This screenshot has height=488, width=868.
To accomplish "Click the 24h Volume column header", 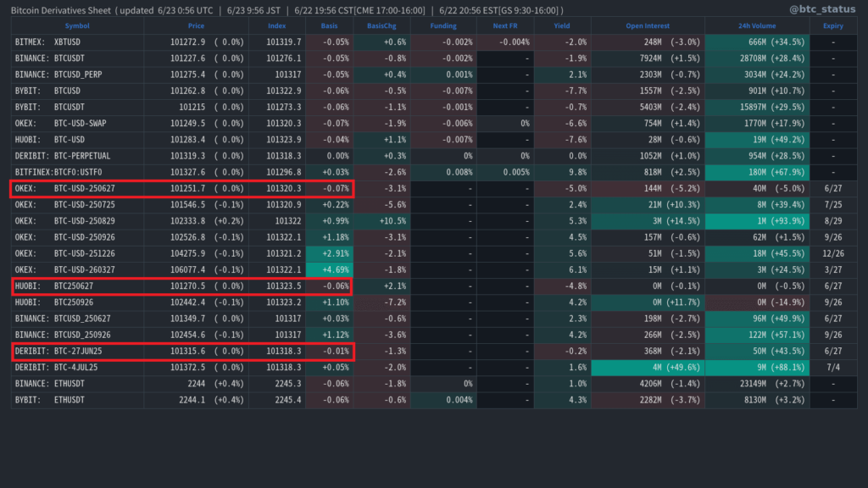I will click(757, 26).
